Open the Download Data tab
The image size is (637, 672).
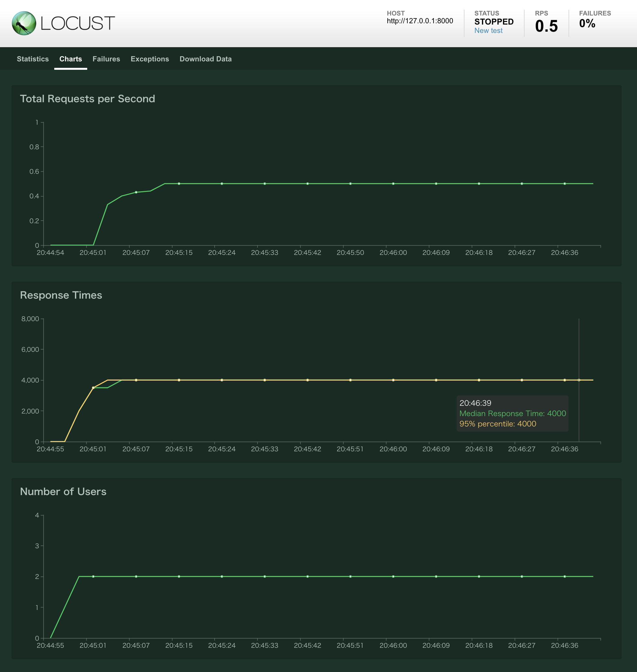pos(205,59)
